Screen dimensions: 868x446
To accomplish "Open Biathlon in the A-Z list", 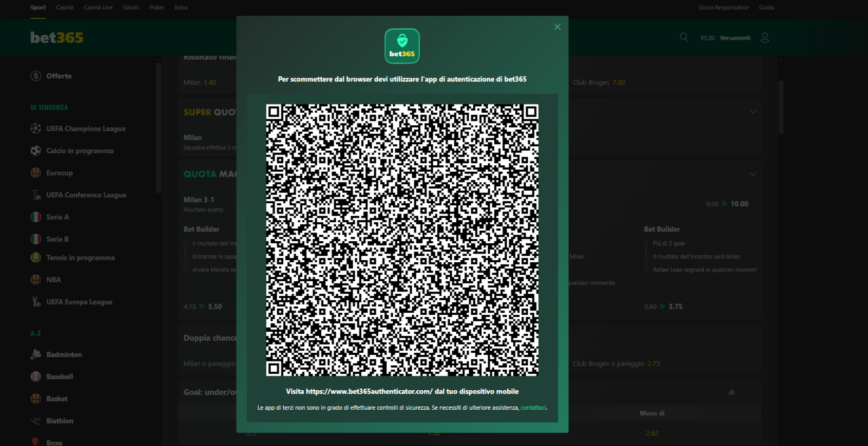I will coord(60,421).
